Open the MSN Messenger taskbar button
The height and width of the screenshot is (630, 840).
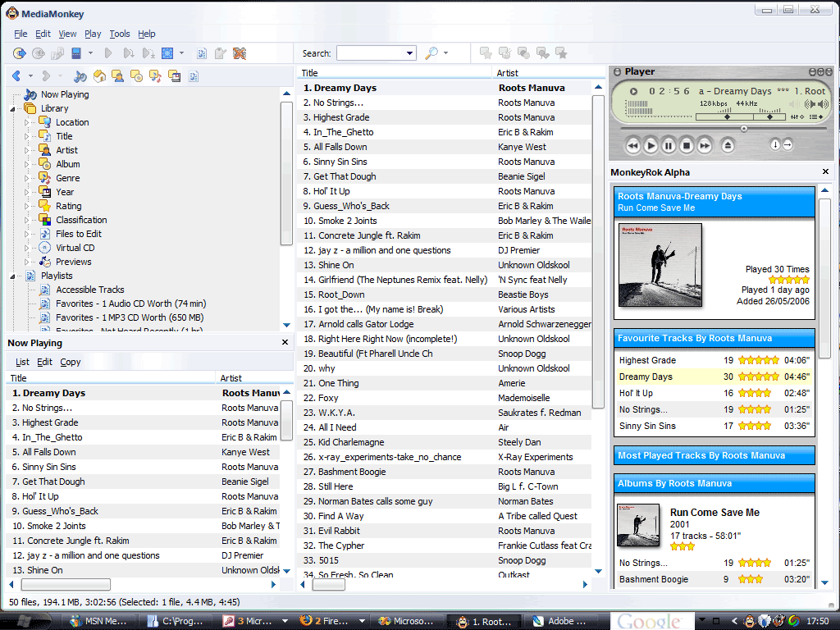99,622
